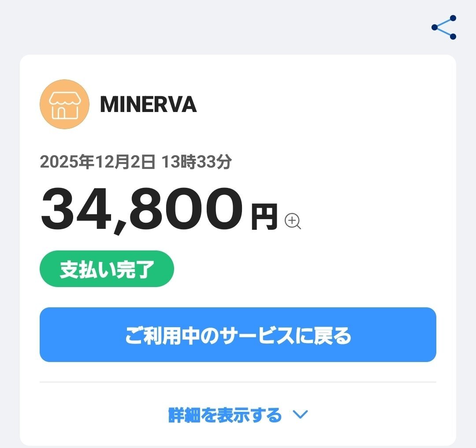Click the shop awning inside orange circle
The height and width of the screenshot is (448, 476).
[x=65, y=98]
